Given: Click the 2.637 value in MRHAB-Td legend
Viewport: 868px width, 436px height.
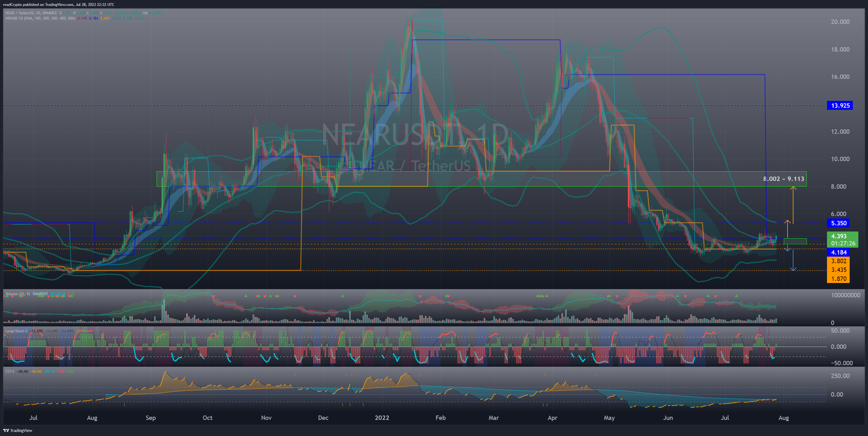Looking at the screenshot, I should click(139, 18).
